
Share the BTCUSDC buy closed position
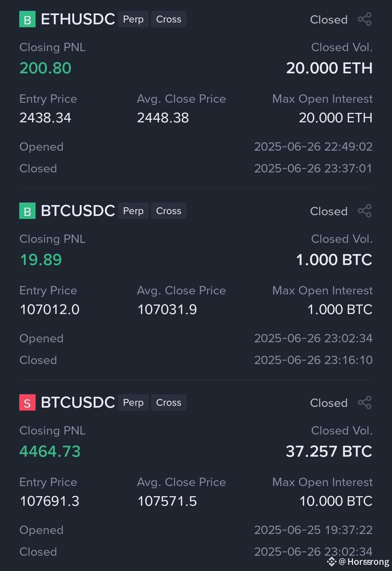(365, 211)
